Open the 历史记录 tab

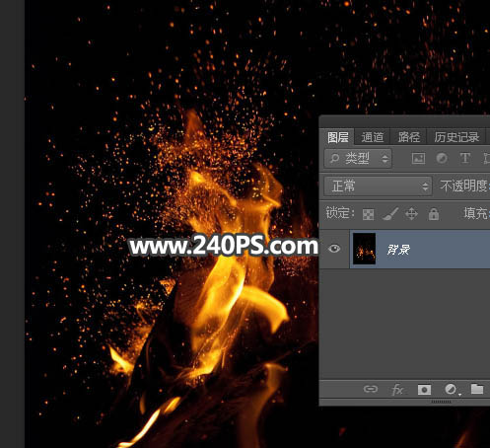point(456,137)
